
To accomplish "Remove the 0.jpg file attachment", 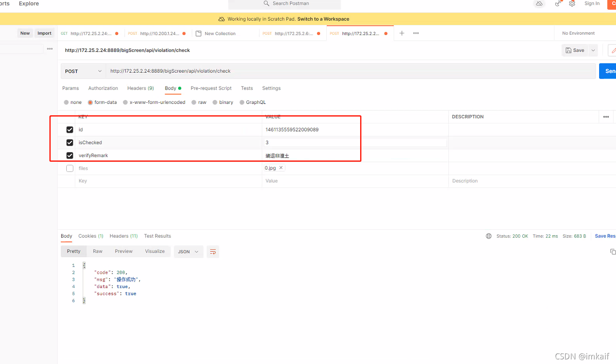I will coord(281,168).
